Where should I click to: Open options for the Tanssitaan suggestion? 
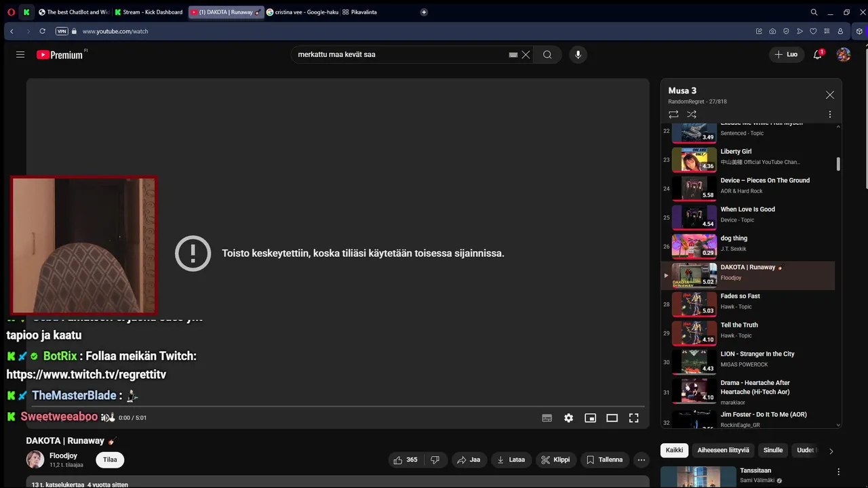838,472
